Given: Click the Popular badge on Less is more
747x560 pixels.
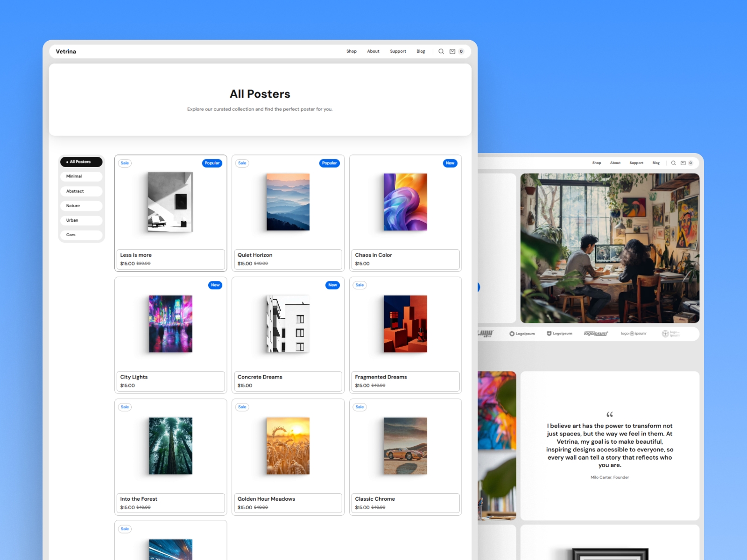Looking at the screenshot, I should point(212,163).
